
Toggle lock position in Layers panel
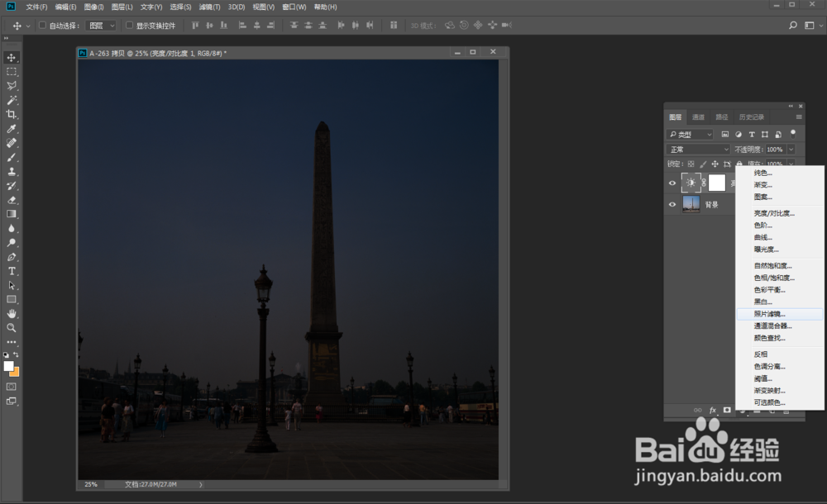(715, 164)
